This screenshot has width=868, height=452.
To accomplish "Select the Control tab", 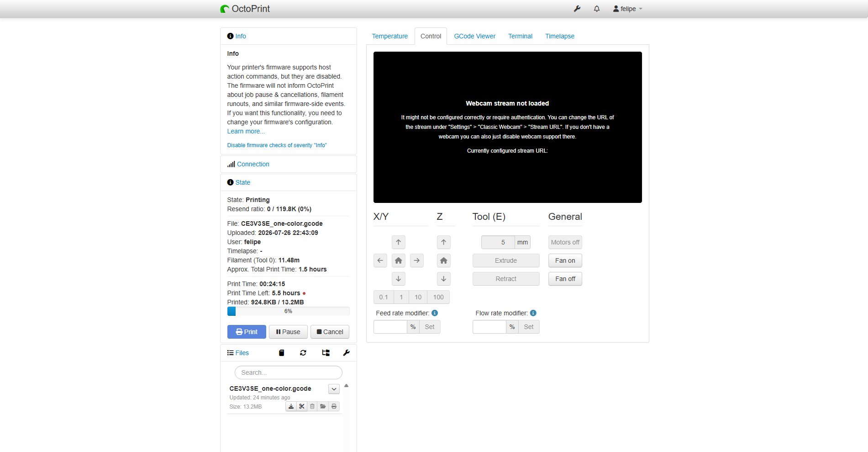I will [431, 36].
